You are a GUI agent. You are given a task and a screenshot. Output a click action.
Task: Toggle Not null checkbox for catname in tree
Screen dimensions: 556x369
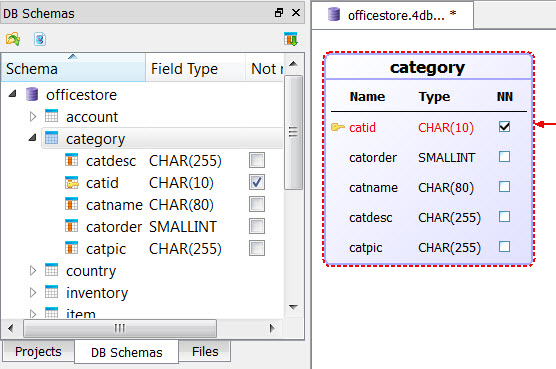[257, 204]
